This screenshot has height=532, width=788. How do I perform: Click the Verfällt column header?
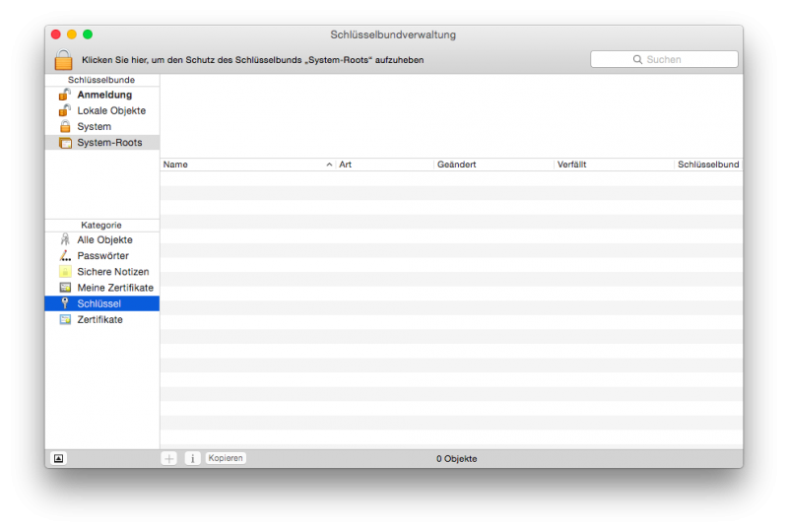click(613, 165)
